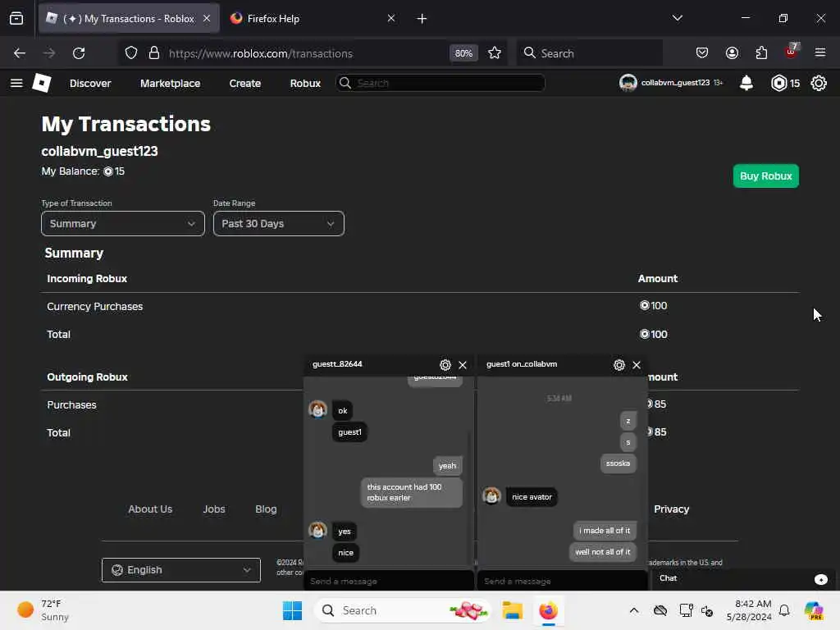Open a new Firefox tab
This screenshot has width=840, height=630.
coord(422,19)
